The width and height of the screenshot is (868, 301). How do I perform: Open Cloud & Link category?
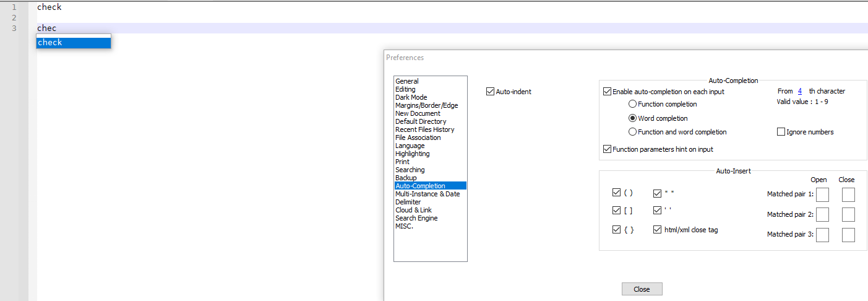tap(414, 210)
